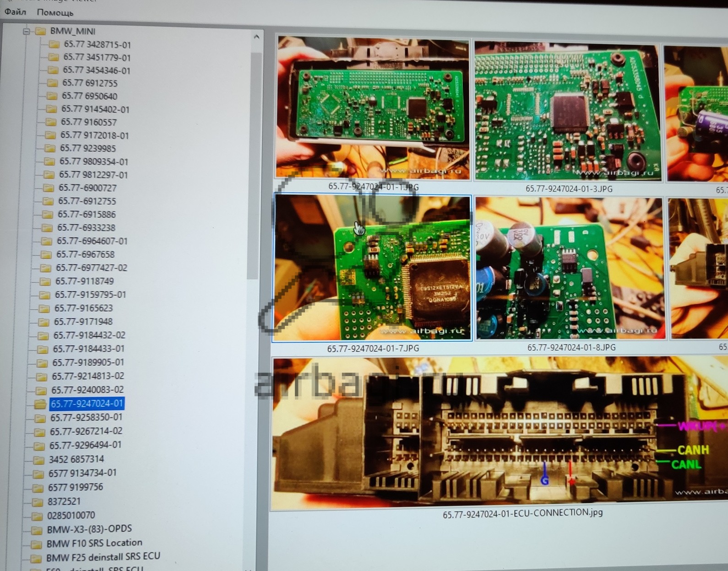
Task: Select row 65.77-6964607-01
Action: click(92, 241)
